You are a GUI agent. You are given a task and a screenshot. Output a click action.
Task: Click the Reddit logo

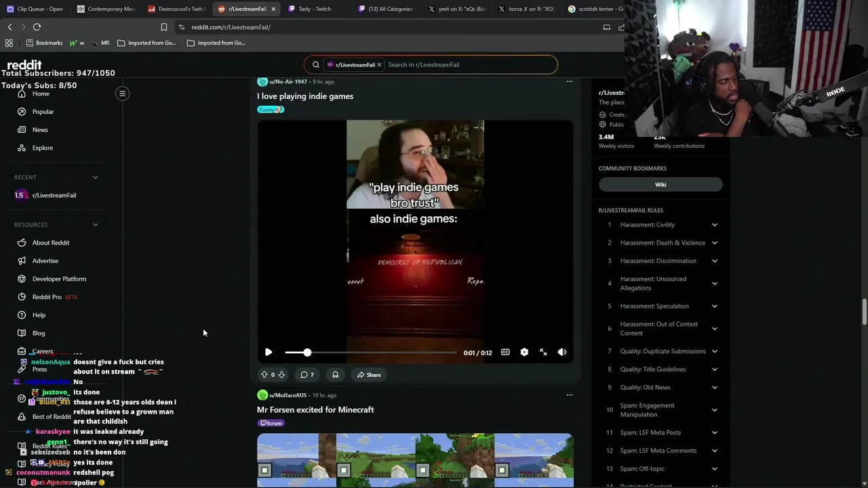[x=24, y=65]
